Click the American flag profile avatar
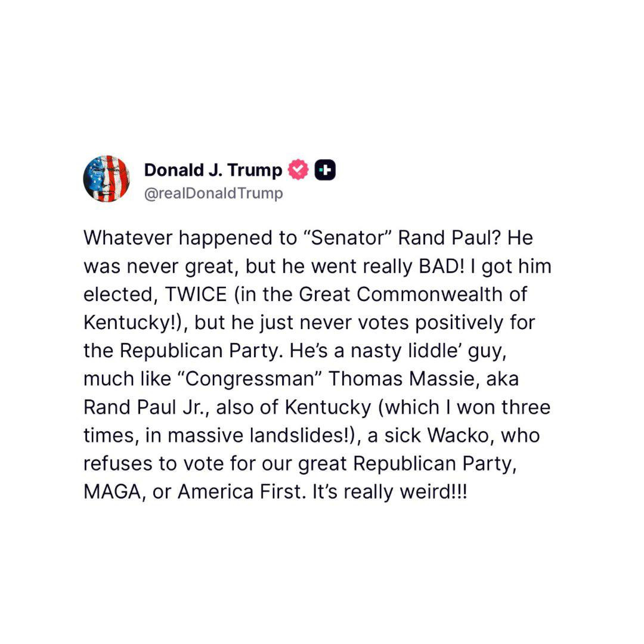The height and width of the screenshot is (644, 644). pyautogui.click(x=107, y=179)
